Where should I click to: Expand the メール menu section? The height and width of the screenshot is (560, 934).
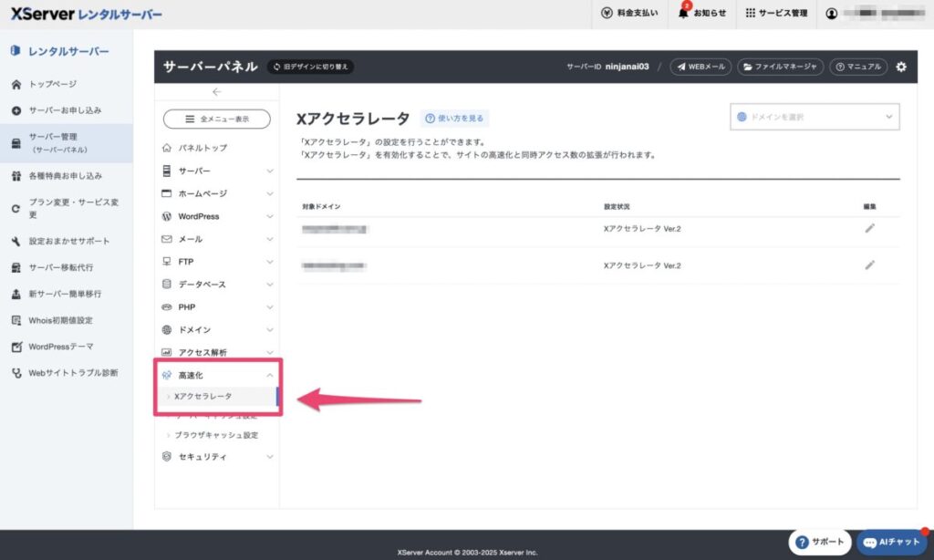(x=192, y=239)
